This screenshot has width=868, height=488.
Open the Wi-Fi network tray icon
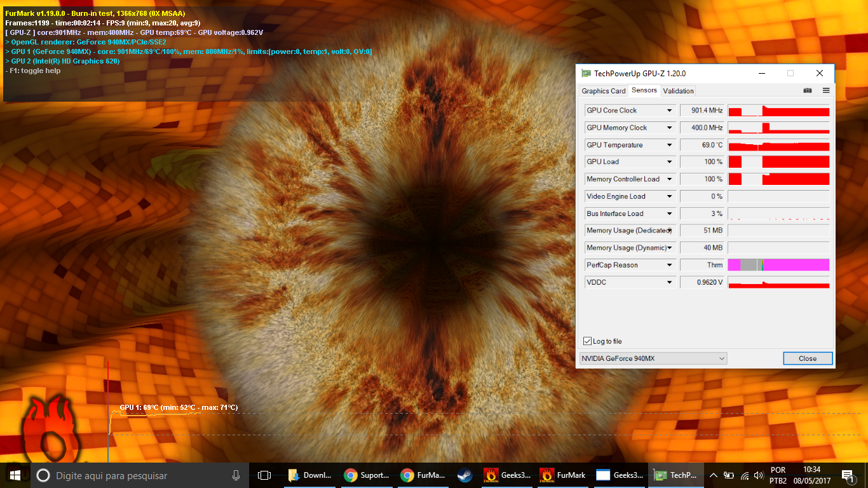pyautogui.click(x=745, y=475)
